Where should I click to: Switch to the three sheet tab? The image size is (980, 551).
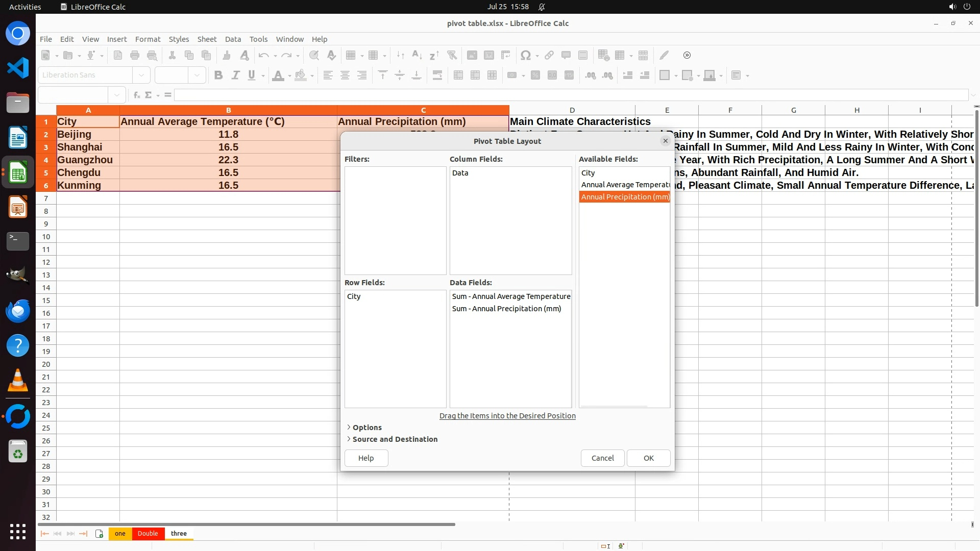pyautogui.click(x=179, y=534)
